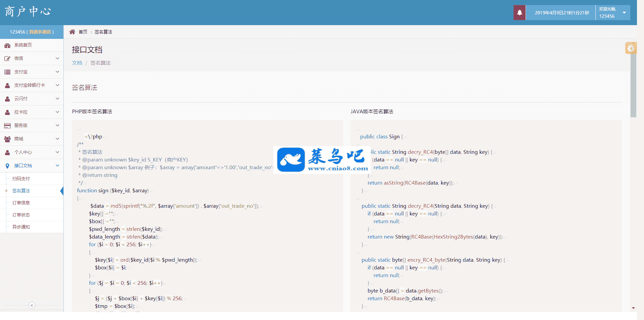
Task: Click the 接口文档 location pin icon
Action: [x=7, y=166]
